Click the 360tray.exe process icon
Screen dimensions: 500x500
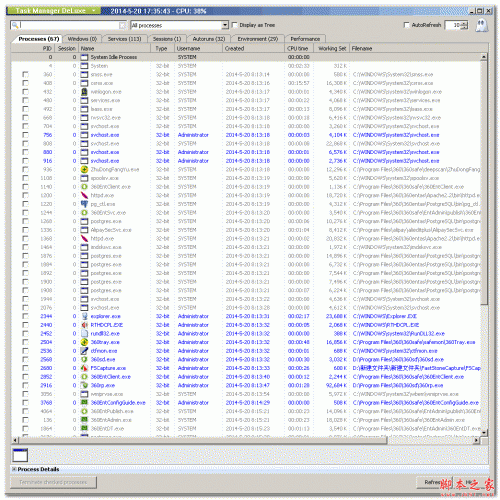pos(85,342)
